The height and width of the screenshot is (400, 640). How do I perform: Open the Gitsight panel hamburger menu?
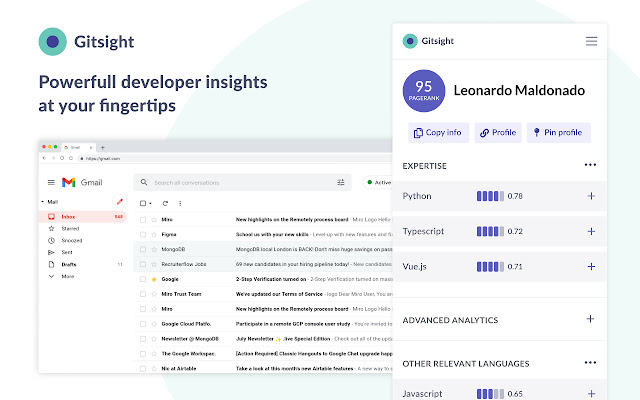point(591,41)
